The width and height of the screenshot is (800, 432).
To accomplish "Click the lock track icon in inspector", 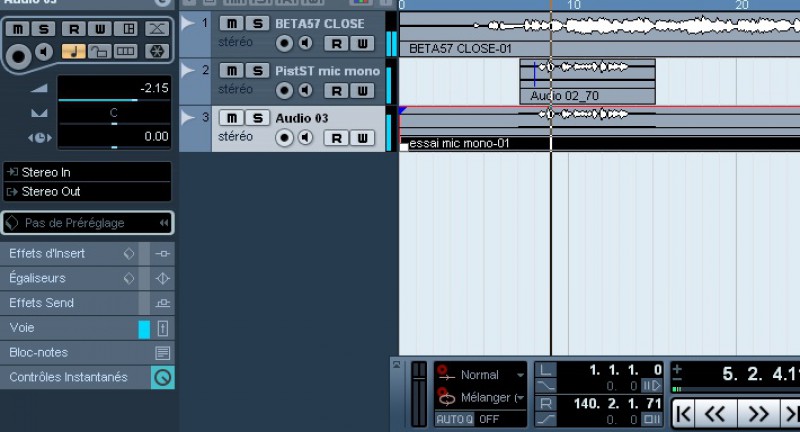I will [x=99, y=51].
